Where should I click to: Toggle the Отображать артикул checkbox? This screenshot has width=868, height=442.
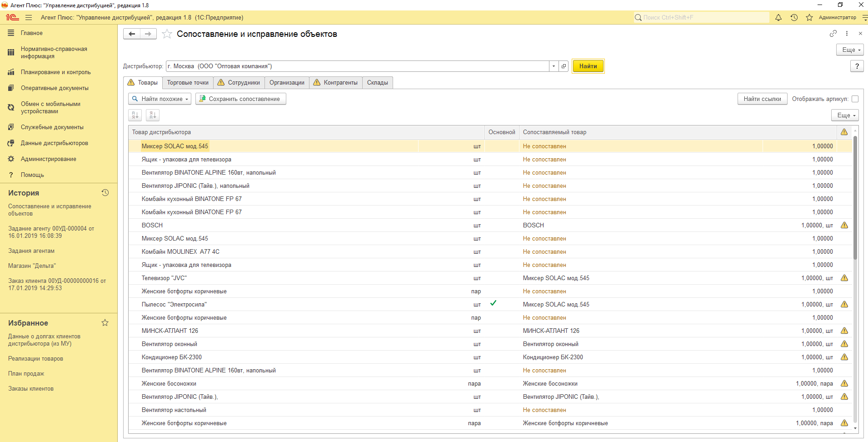pos(855,99)
